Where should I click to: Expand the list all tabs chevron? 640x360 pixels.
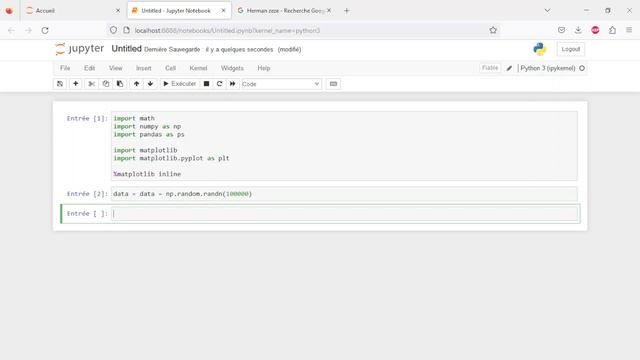547,11
